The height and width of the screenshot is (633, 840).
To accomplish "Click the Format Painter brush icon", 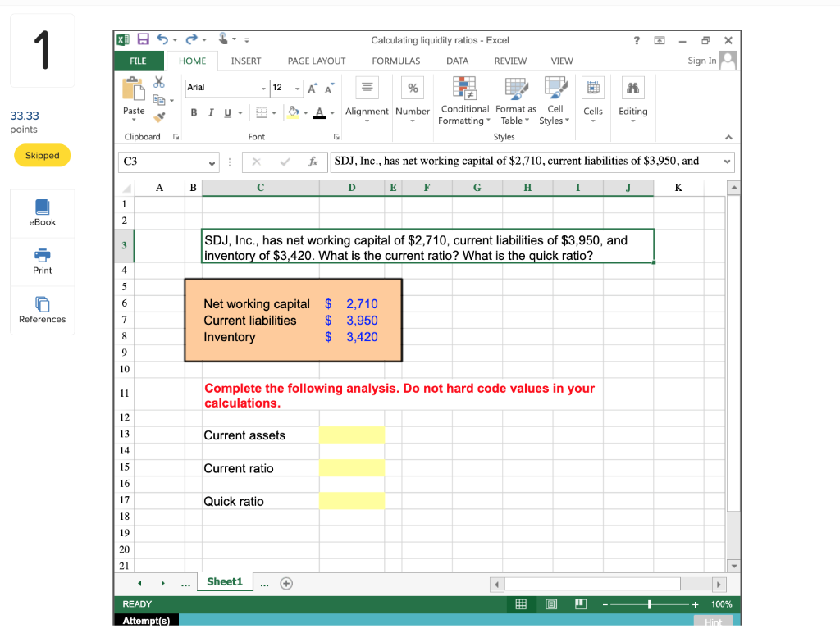I will 159,116.
